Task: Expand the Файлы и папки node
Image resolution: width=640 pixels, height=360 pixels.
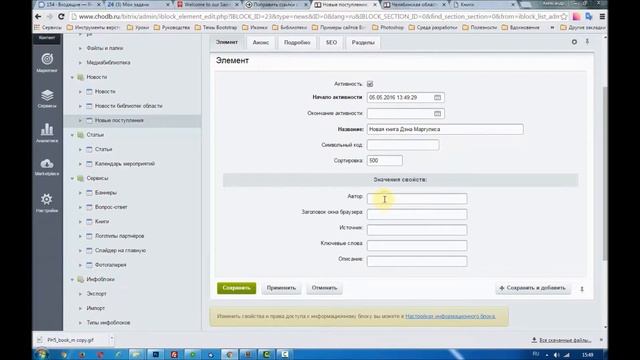Action: 80,48
